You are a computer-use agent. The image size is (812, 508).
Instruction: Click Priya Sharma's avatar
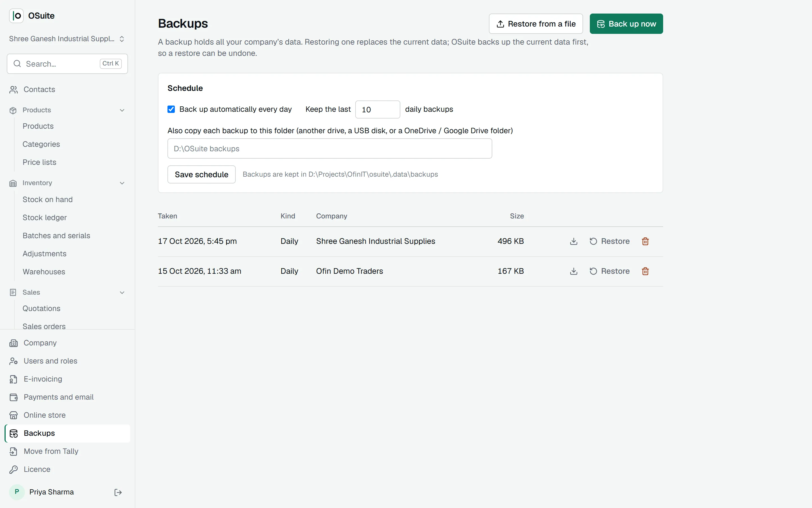click(x=17, y=492)
